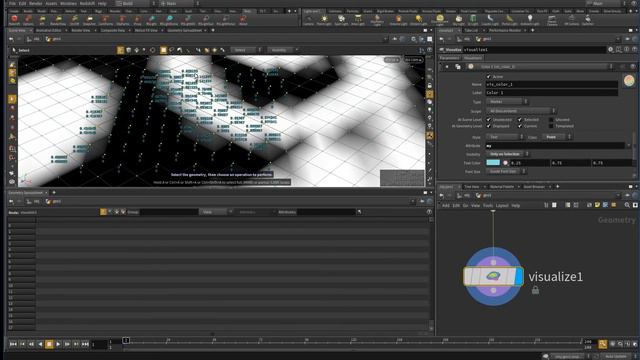The width and height of the screenshot is (640, 360).
Task: Click the red Redshift shelf icon
Action: point(14,20)
